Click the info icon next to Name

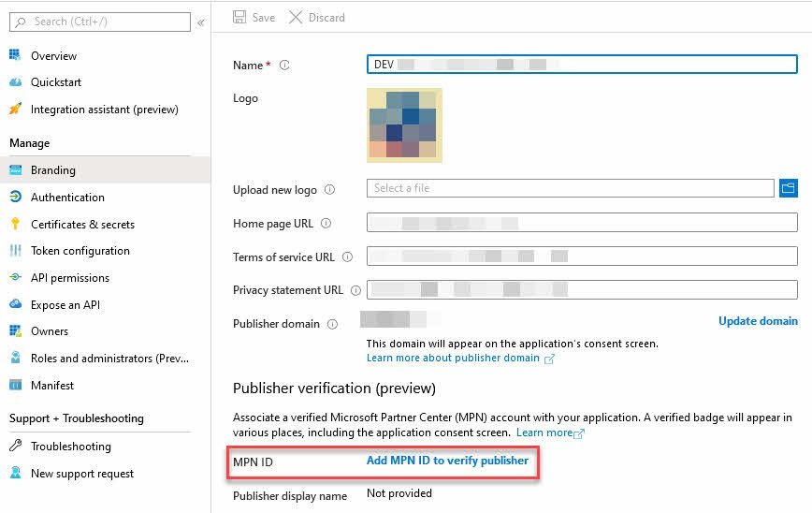(x=284, y=66)
